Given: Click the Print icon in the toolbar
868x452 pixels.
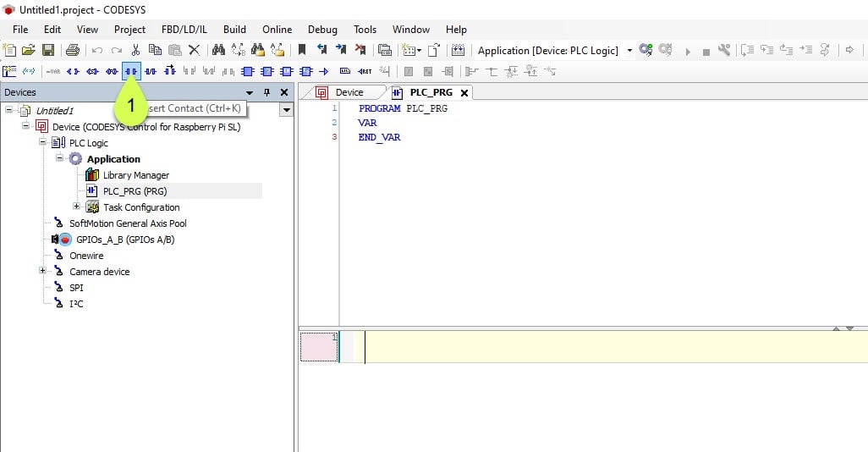Looking at the screenshot, I should pos(73,51).
